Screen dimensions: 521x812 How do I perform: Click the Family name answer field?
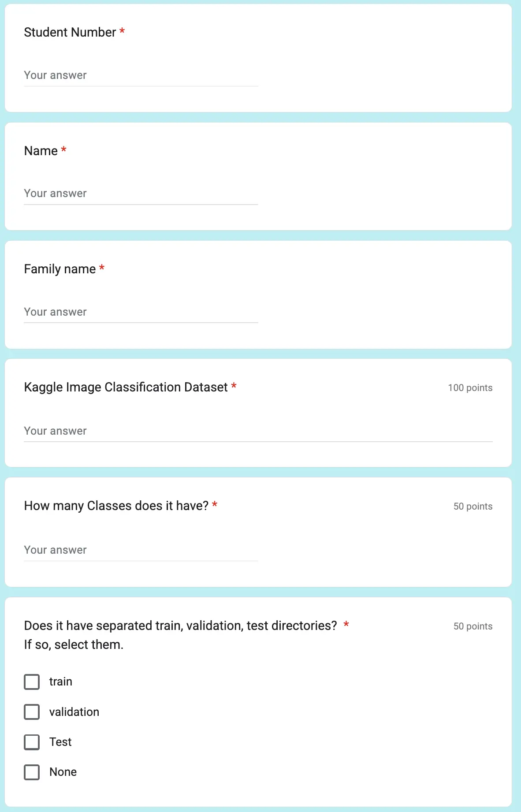tap(141, 312)
